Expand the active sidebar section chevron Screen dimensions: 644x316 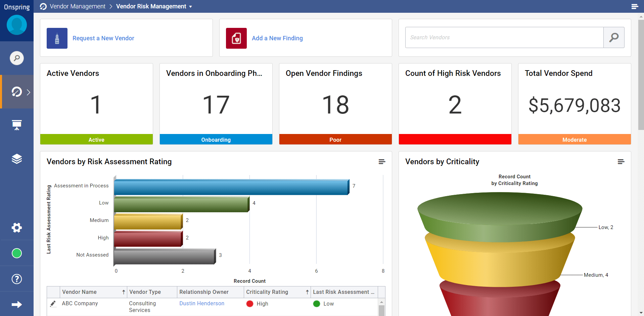(x=29, y=92)
